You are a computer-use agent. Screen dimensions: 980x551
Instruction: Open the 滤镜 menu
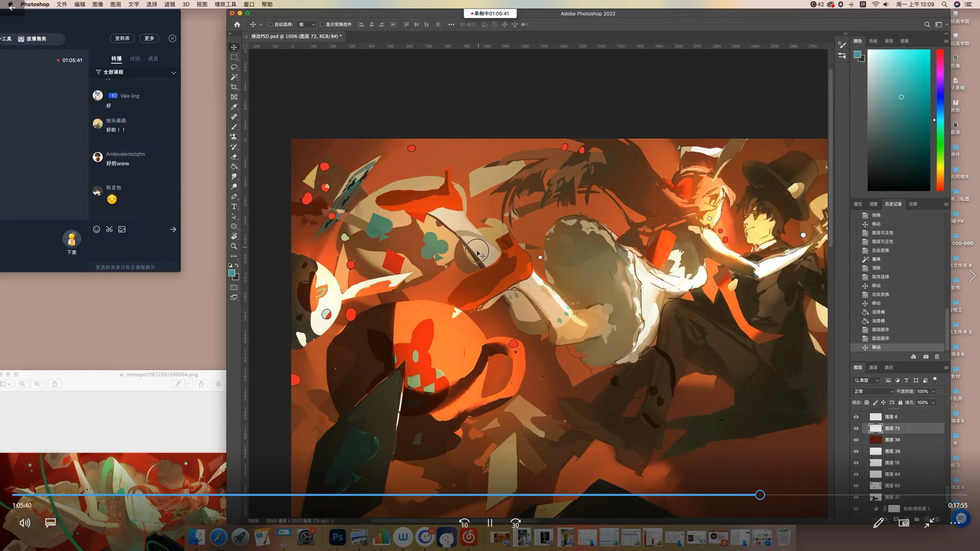169,4
